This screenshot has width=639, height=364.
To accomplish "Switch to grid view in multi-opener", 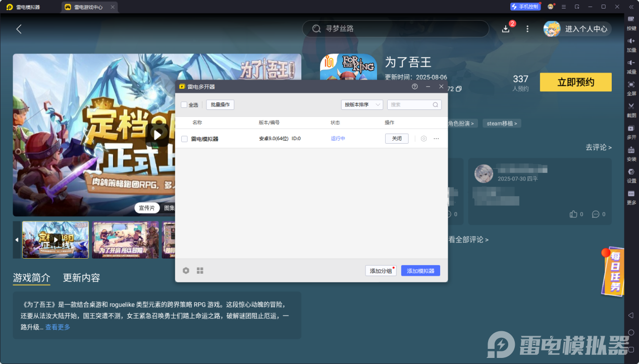I will tap(200, 271).
